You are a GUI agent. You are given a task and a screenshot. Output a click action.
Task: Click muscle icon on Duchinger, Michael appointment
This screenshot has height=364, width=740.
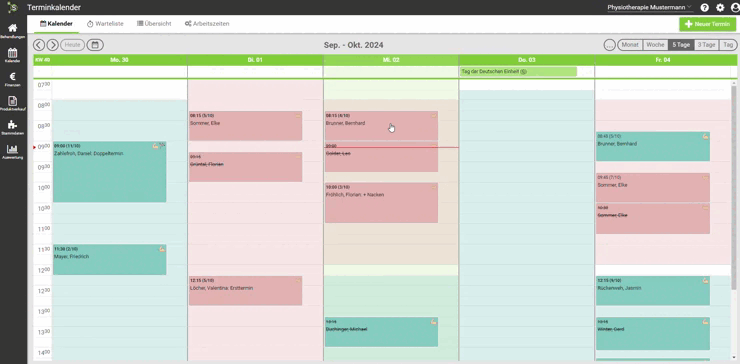[434, 322]
